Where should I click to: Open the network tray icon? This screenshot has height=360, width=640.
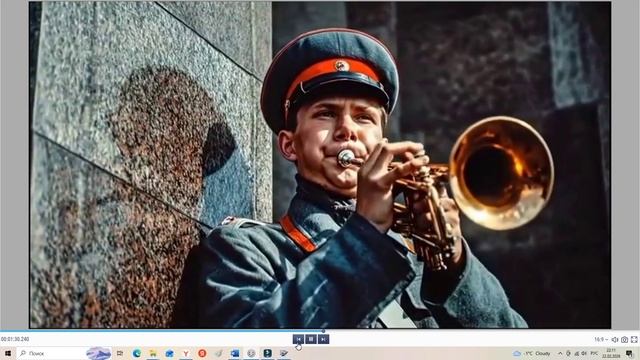click(x=576, y=353)
